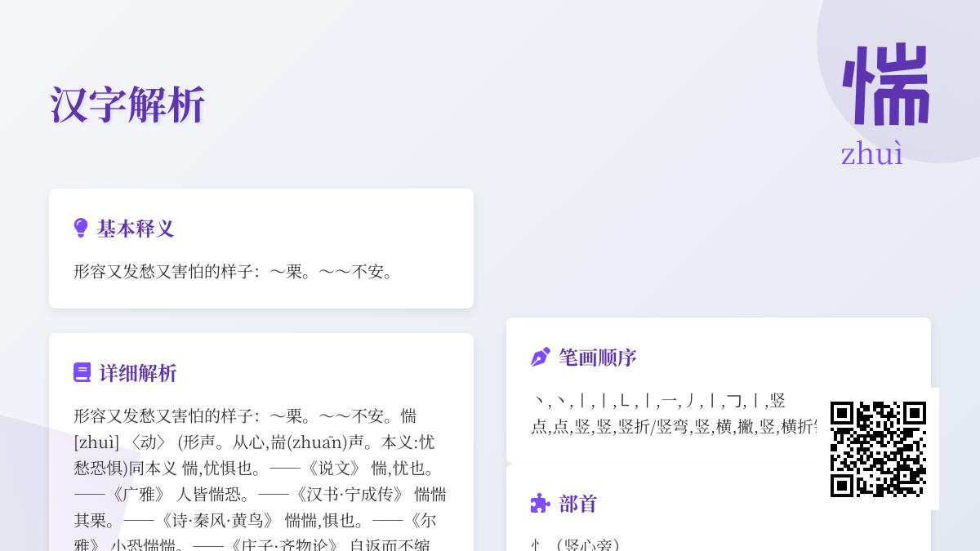980x551 pixels.
Task: Click the line containing 《诗·秦风·黄鸟》
Action: [255, 521]
